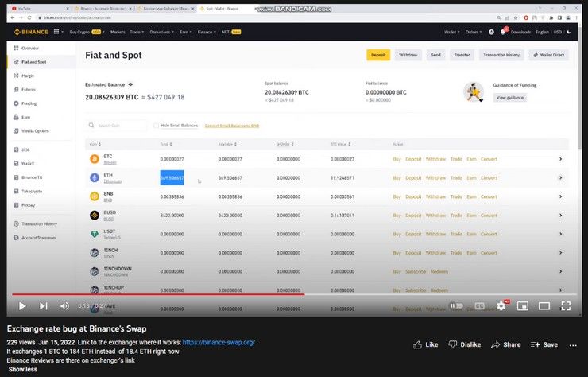The height and width of the screenshot is (377, 588).
Task: Enter fullscreen mode
Action: coord(566,306)
